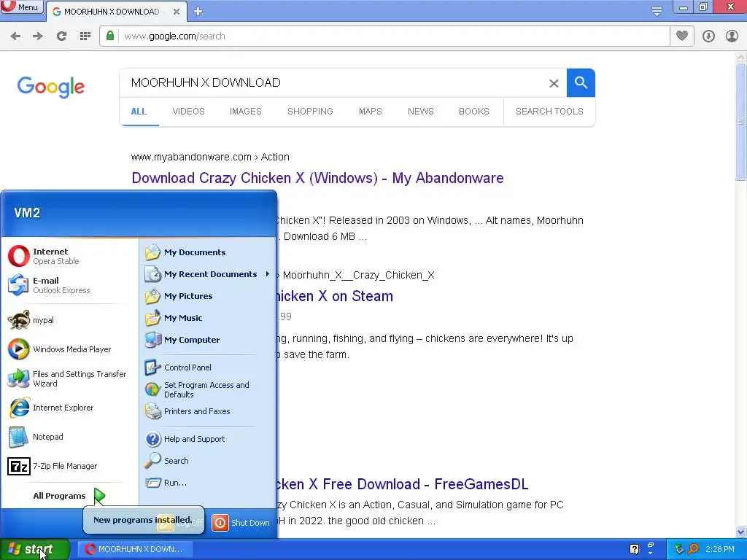Launch mypal browser
The image size is (747, 560).
[70, 320]
